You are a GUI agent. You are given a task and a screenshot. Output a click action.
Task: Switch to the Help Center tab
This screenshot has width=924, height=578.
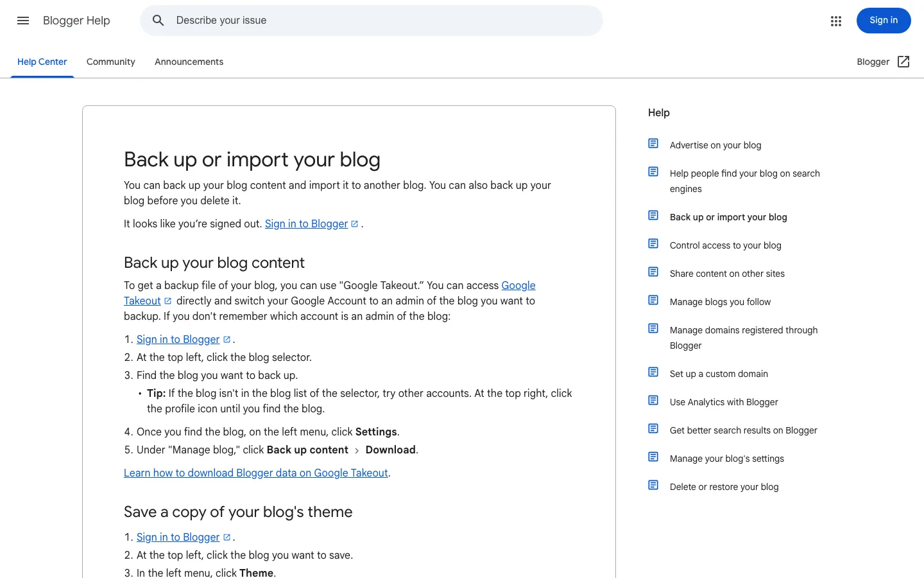42,62
